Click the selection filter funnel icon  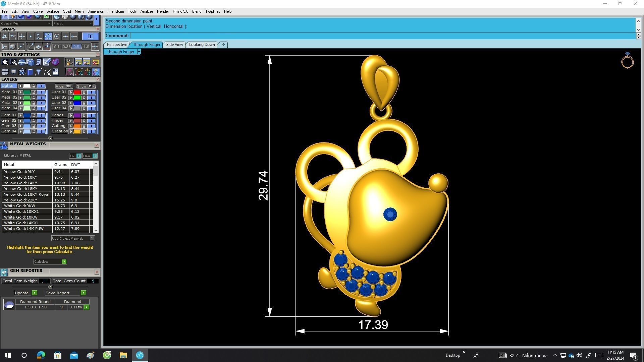point(38,72)
